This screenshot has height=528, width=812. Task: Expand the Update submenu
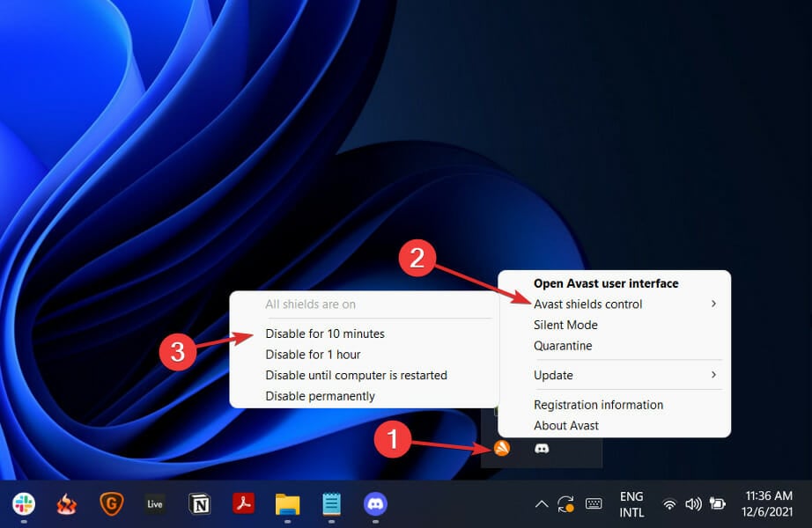pyautogui.click(x=553, y=375)
